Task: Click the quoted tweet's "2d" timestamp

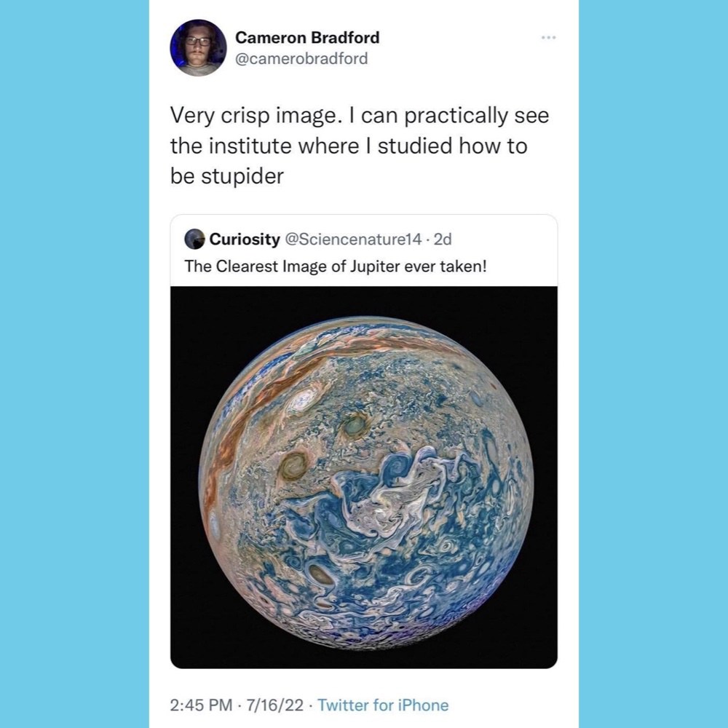Action: tap(443, 239)
